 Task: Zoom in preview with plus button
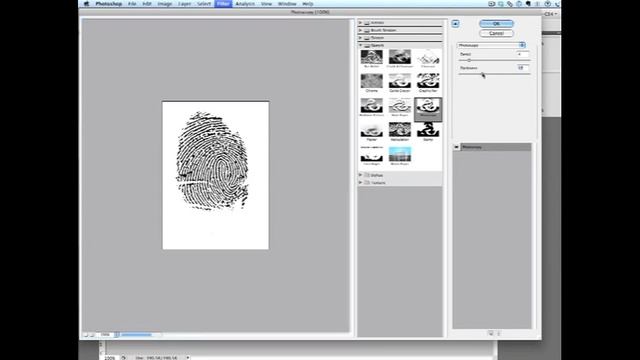pyautogui.click(x=92, y=335)
